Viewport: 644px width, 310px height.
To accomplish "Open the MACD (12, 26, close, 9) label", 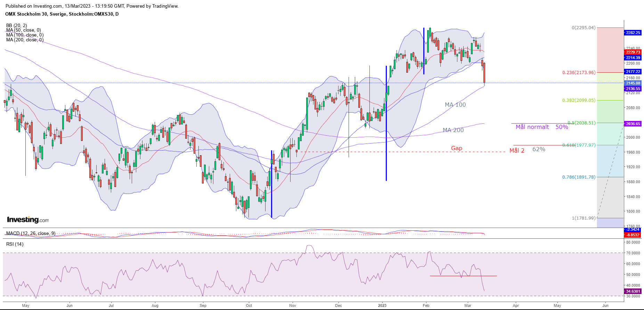I will (31, 233).
